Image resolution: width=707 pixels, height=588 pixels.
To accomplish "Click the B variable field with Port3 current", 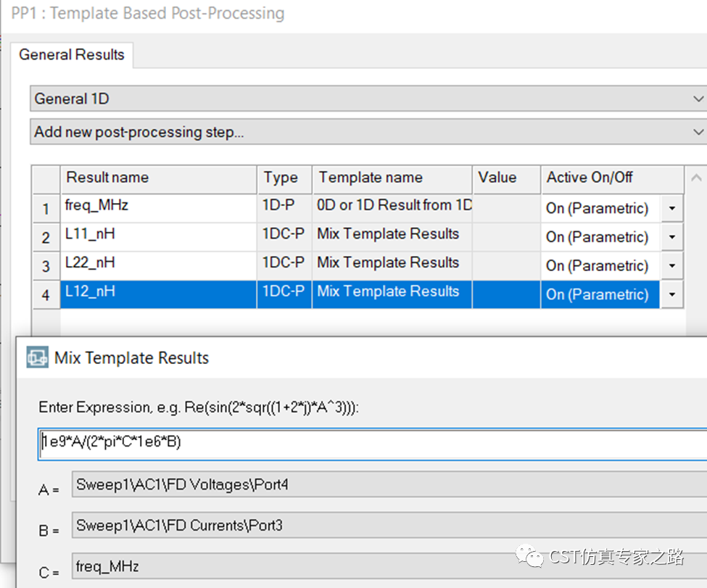I will [x=389, y=526].
